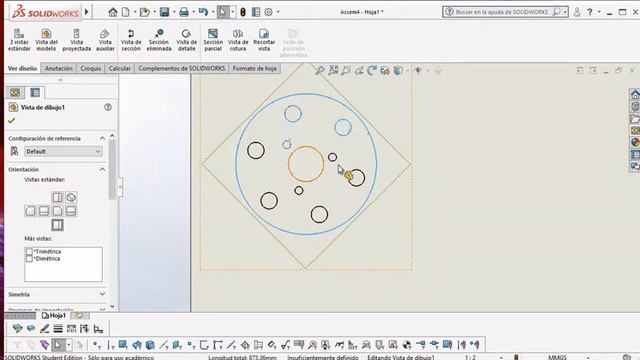Select the top-row left standard view button
Viewport: 640px width, 360px height.
pyautogui.click(x=58, y=198)
